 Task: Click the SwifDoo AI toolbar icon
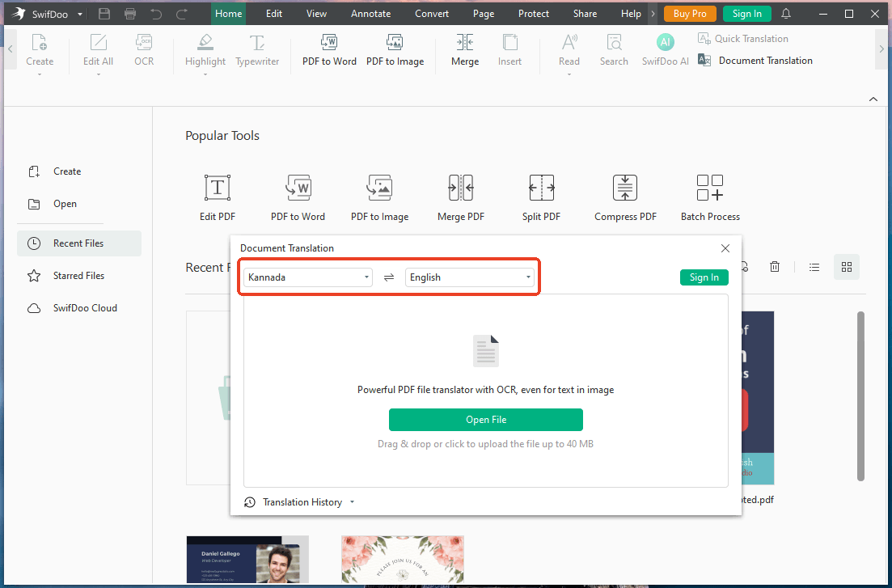665,43
